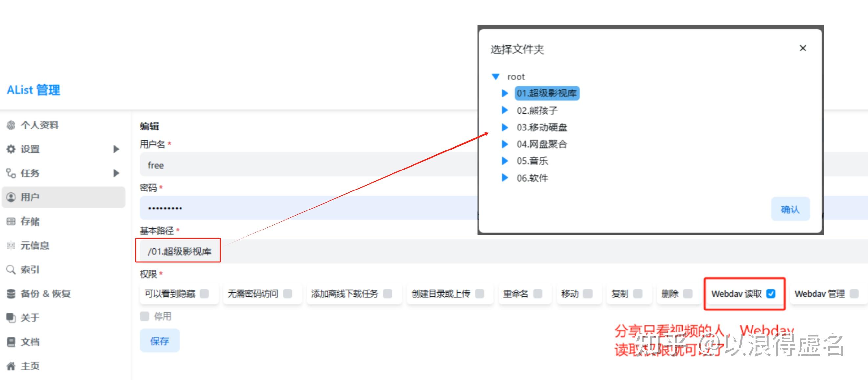Go to the 主页 home page
868x380 pixels.
[30, 366]
